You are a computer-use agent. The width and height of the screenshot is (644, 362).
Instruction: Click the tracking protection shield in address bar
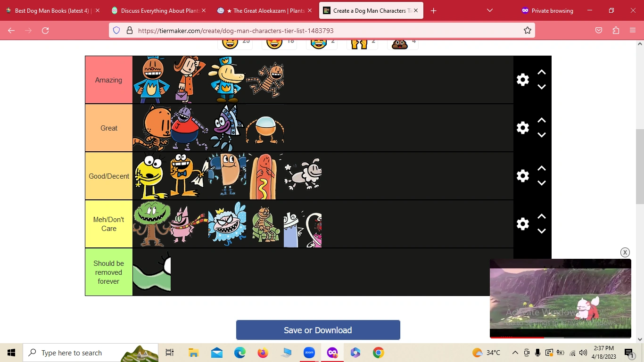116,30
